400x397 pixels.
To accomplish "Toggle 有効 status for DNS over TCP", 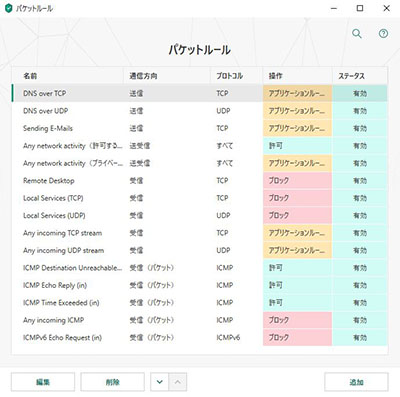I will coord(360,93).
